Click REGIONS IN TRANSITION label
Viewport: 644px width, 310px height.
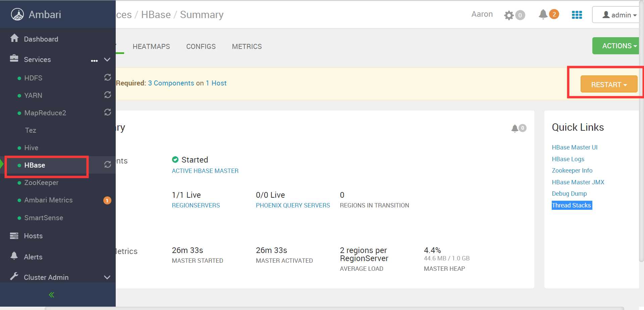pos(374,205)
